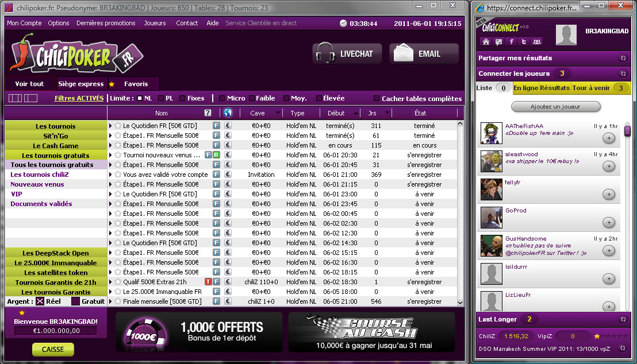Image resolution: width=637 pixels, height=364 pixels.
Task: Check the Micro stakes filter
Action: (222, 98)
